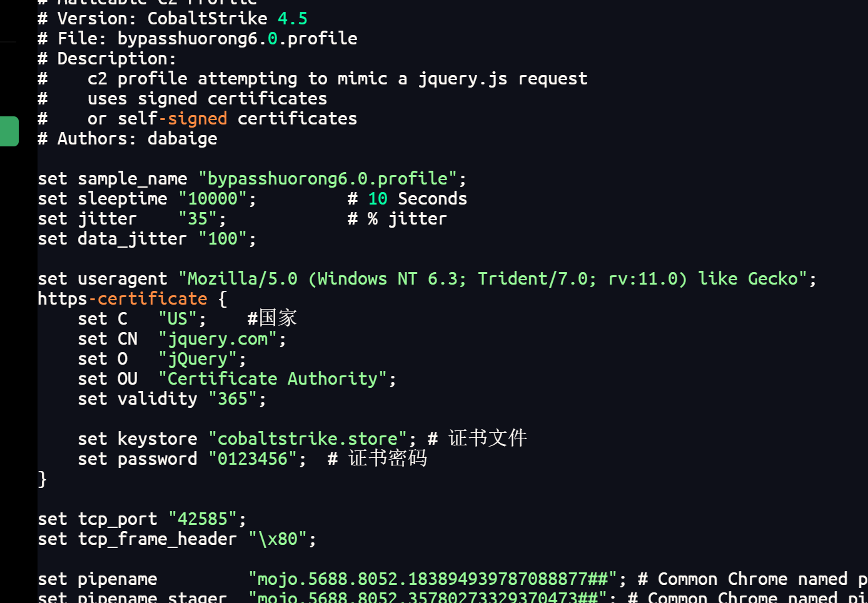
Task: Click the country value "US"
Action: (x=178, y=319)
